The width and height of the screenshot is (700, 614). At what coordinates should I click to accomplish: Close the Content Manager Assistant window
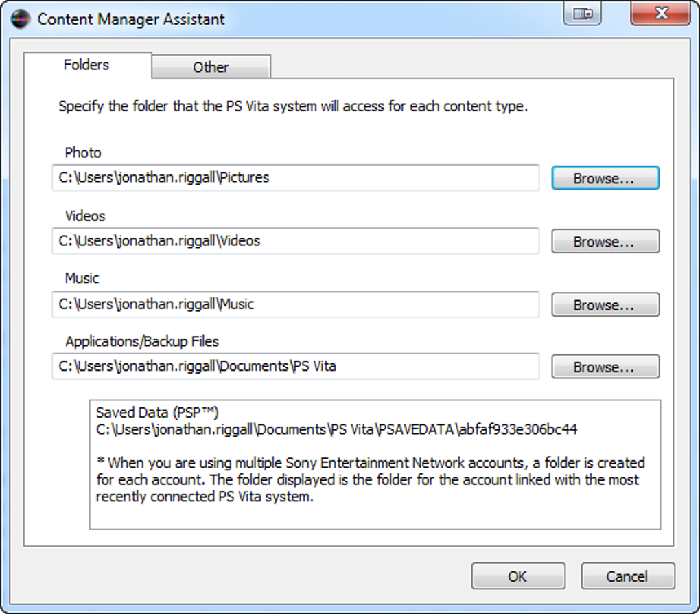[x=660, y=14]
